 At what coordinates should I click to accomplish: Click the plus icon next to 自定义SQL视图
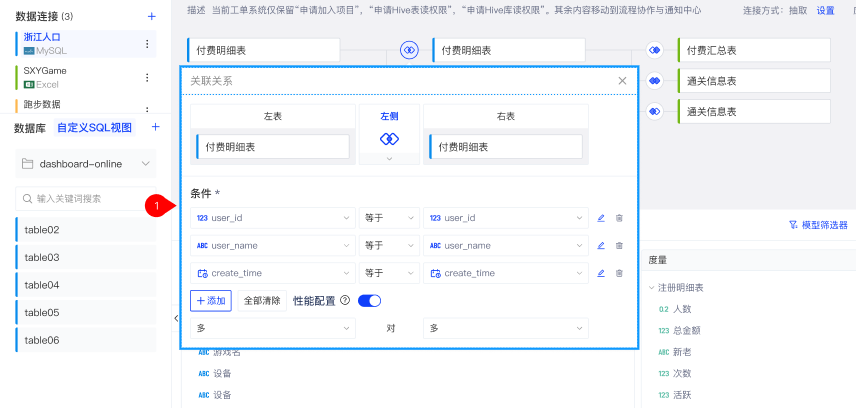[x=155, y=128]
